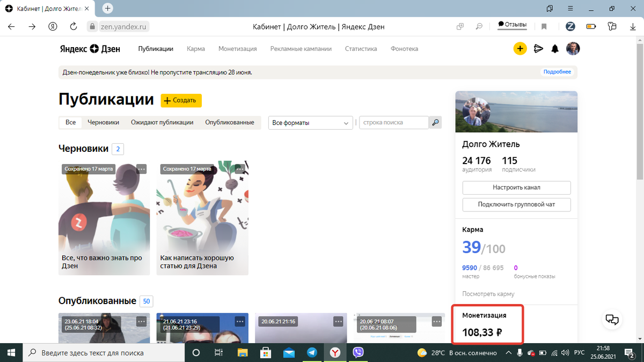The image size is (644, 362).
Task: Open draft 'Как написать хорошую статью для Дзена'
Action: click(x=202, y=218)
